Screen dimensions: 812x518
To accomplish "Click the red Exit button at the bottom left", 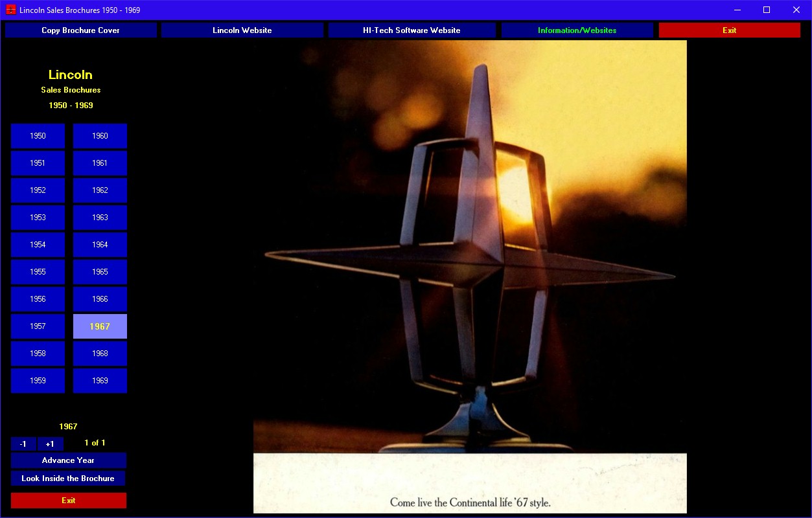I will (69, 501).
